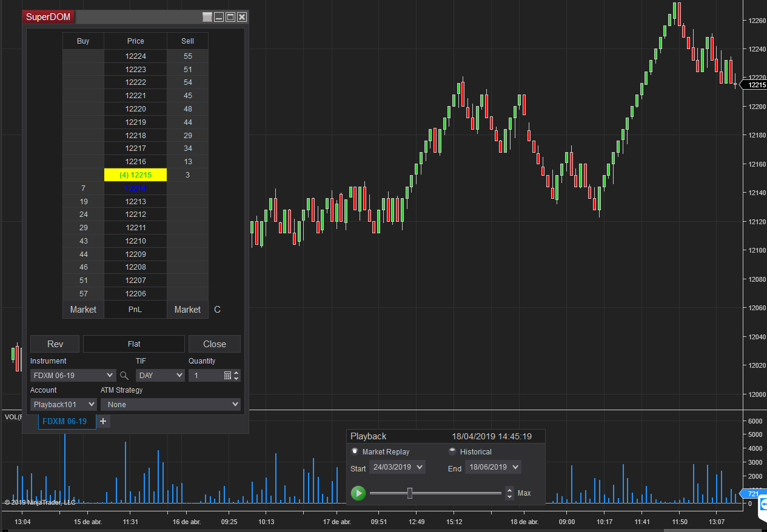Click the gray link square in SuperDOM title bar

click(207, 17)
